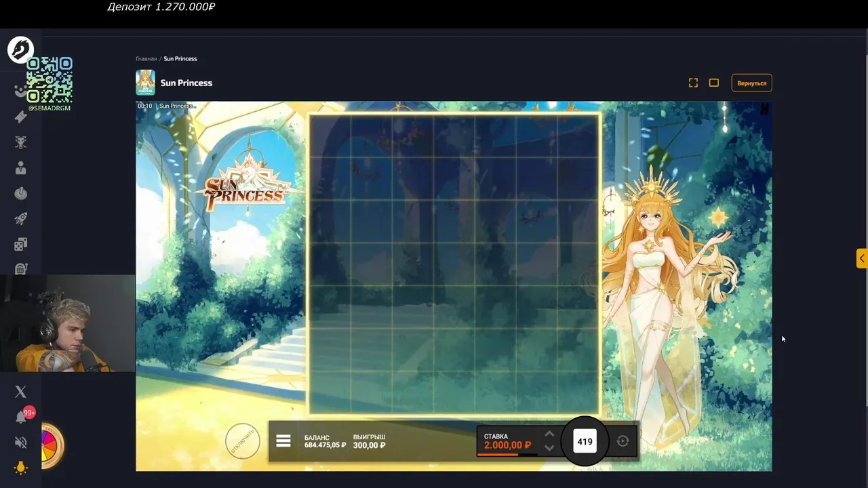868x488 pixels.
Task: Increase the bet with up arrow
Action: click(x=549, y=434)
